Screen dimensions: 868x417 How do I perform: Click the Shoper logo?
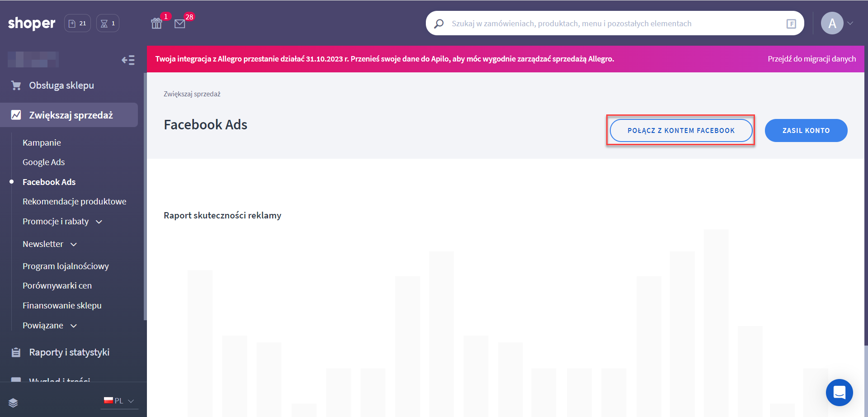click(32, 23)
